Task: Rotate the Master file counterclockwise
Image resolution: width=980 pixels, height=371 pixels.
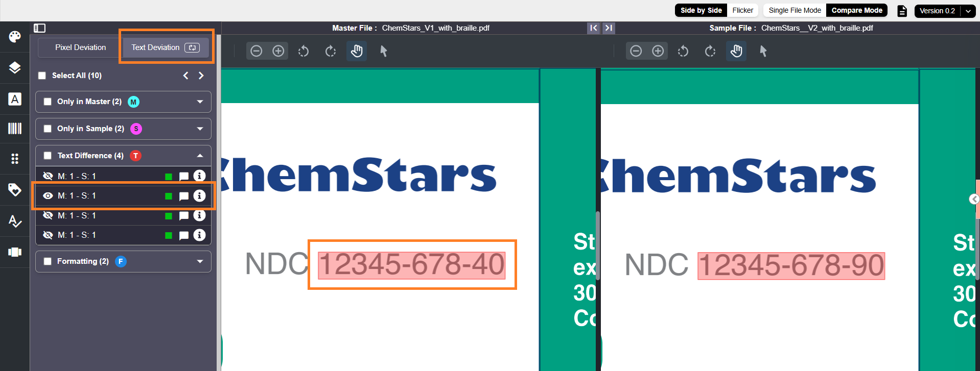Action: coord(304,51)
